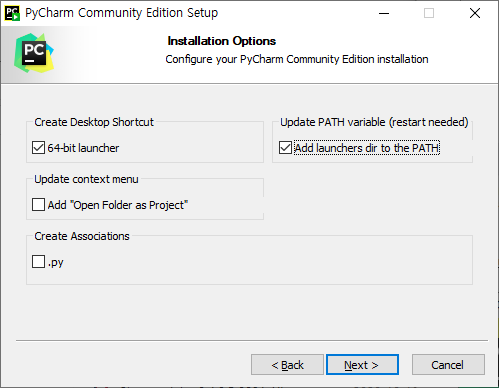Click the Create Desktop Shortcut group label
Viewport: 499px width, 388px height.
pyautogui.click(x=94, y=122)
